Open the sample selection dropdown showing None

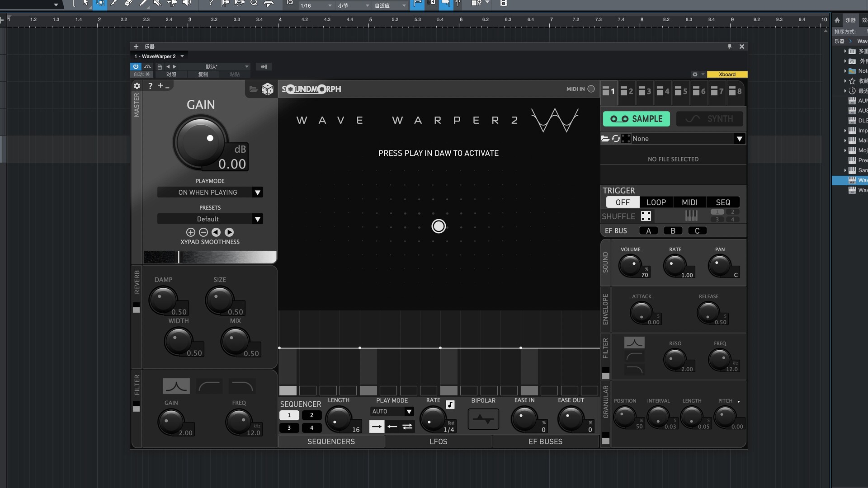(687, 139)
